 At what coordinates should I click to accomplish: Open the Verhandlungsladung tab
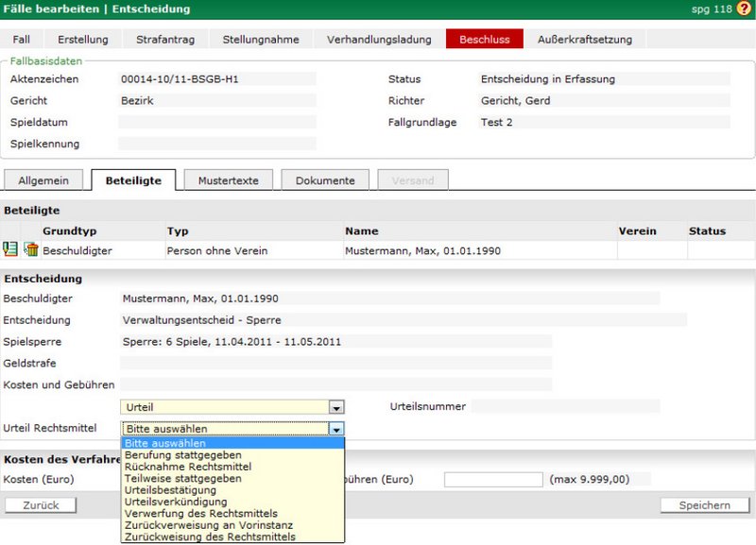379,40
